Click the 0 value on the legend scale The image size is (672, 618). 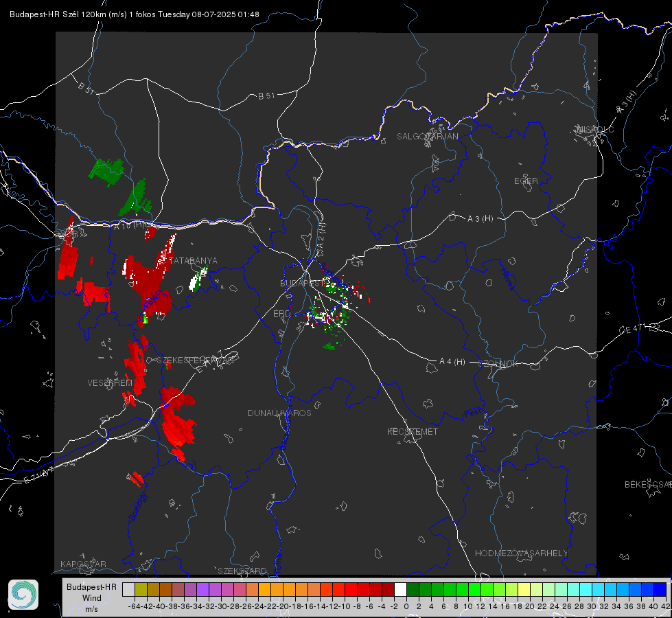tap(406, 606)
